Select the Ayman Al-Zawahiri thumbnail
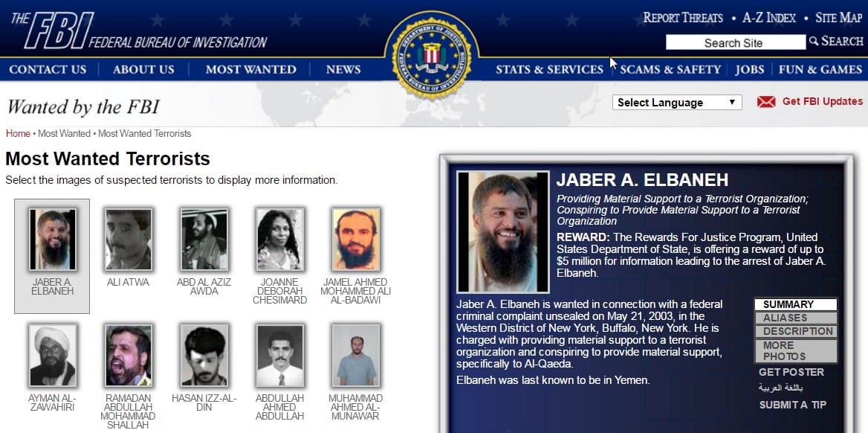 (x=53, y=355)
